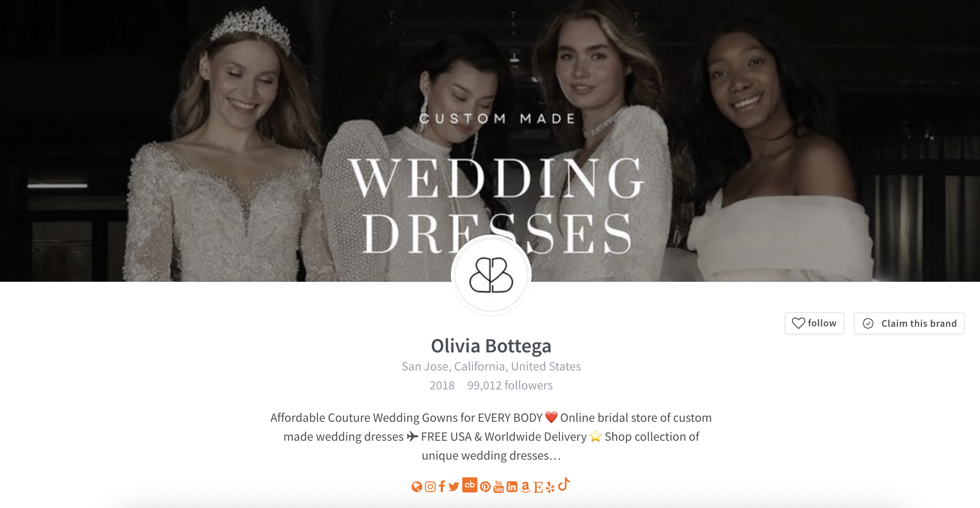Open the Etsy shop icon
The height and width of the screenshot is (508, 980).
[x=538, y=487]
